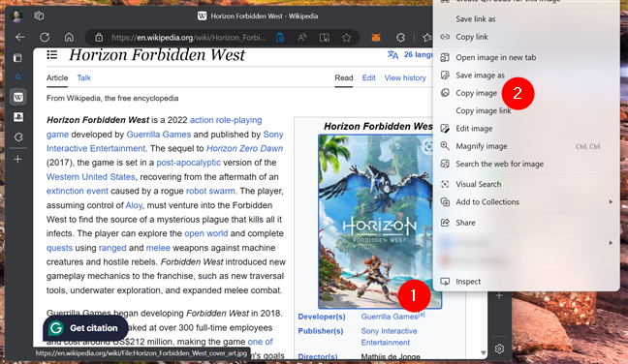This screenshot has height=364, width=628.
Task: Expand Add to Collections submenu
Action: 526,202
